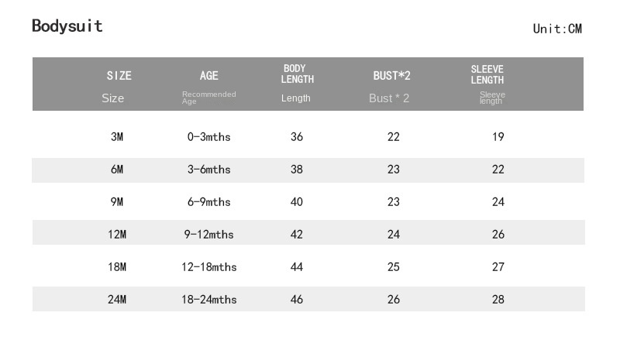
Task: Select the SIZE column header
Action: (x=119, y=76)
